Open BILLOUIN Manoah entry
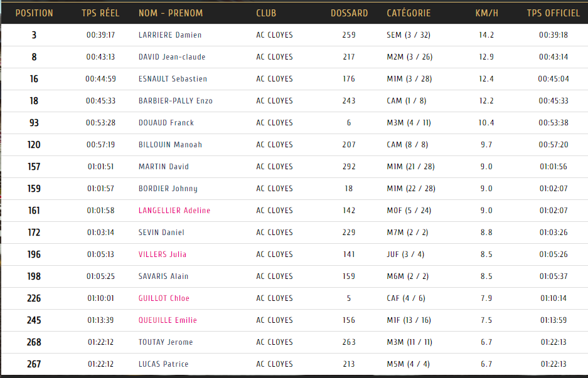This screenshot has height=378, width=588. point(170,145)
